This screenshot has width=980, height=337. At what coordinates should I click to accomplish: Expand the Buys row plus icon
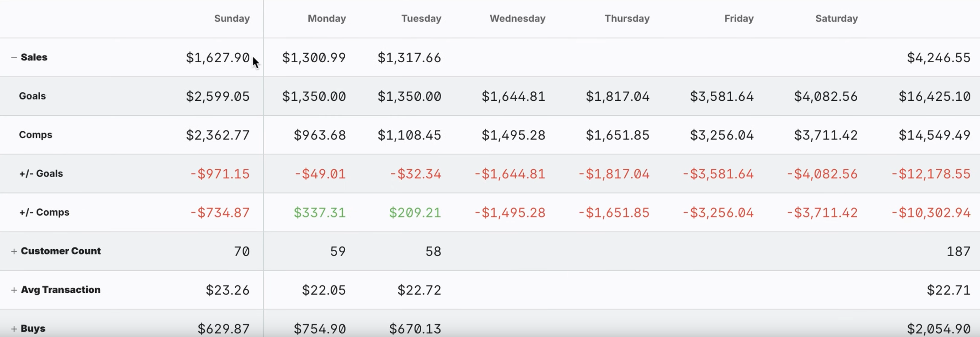click(x=14, y=329)
